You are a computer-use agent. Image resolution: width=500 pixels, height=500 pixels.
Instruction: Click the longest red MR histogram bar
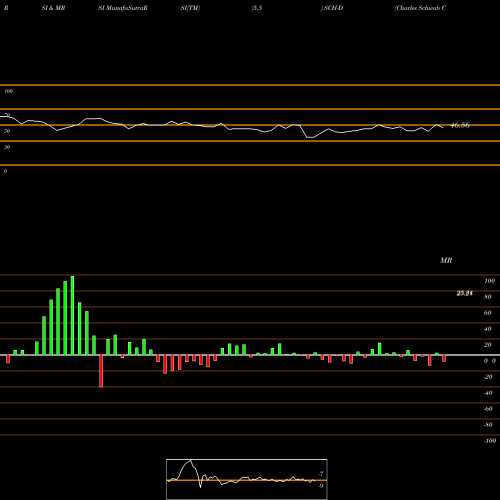coord(101,371)
